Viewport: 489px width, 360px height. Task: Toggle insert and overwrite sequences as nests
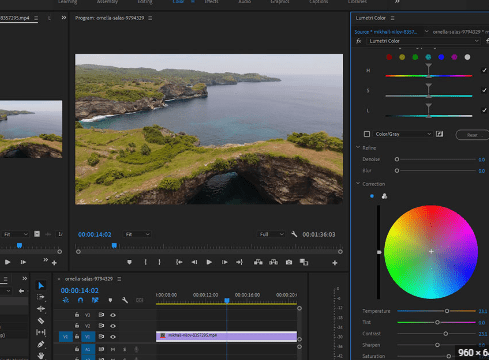click(66, 300)
